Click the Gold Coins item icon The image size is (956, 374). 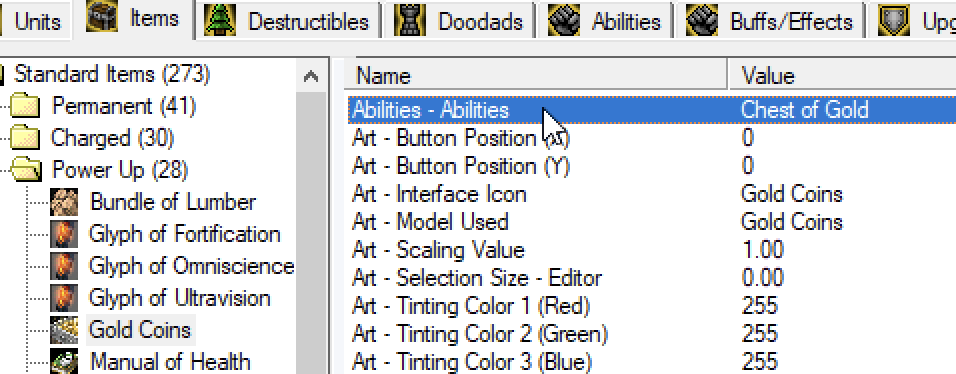[64, 330]
